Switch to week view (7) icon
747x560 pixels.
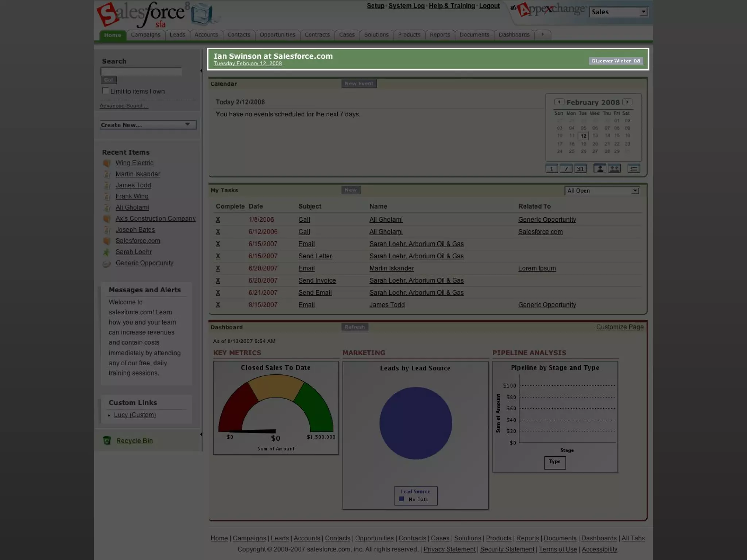[x=566, y=169]
